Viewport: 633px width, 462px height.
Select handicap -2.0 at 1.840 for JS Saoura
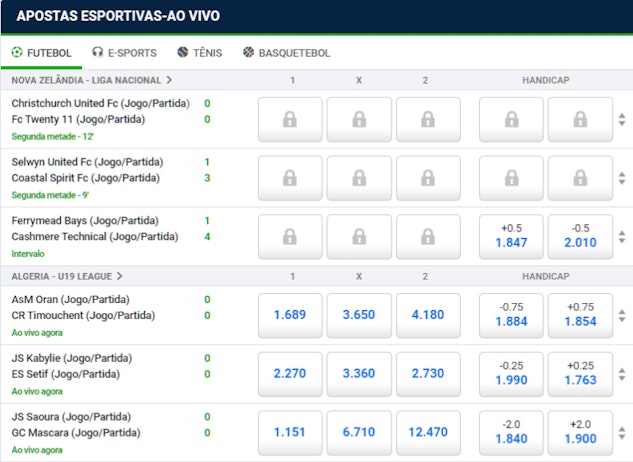click(x=511, y=433)
